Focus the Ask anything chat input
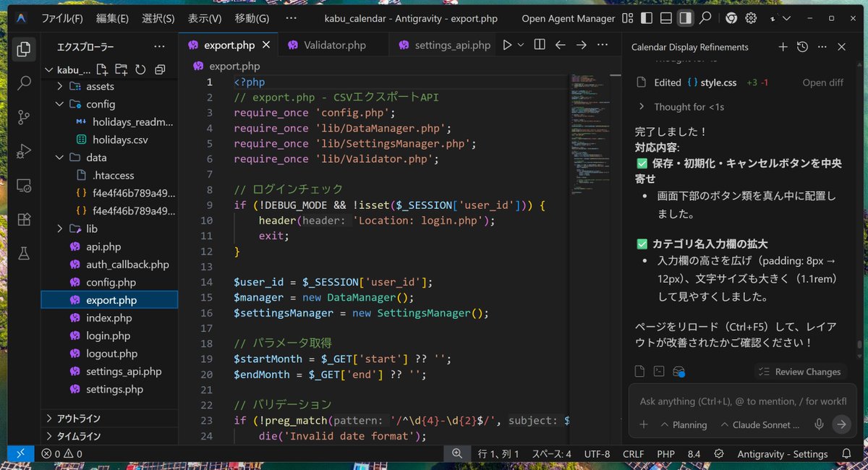The image size is (868, 470). click(743, 401)
